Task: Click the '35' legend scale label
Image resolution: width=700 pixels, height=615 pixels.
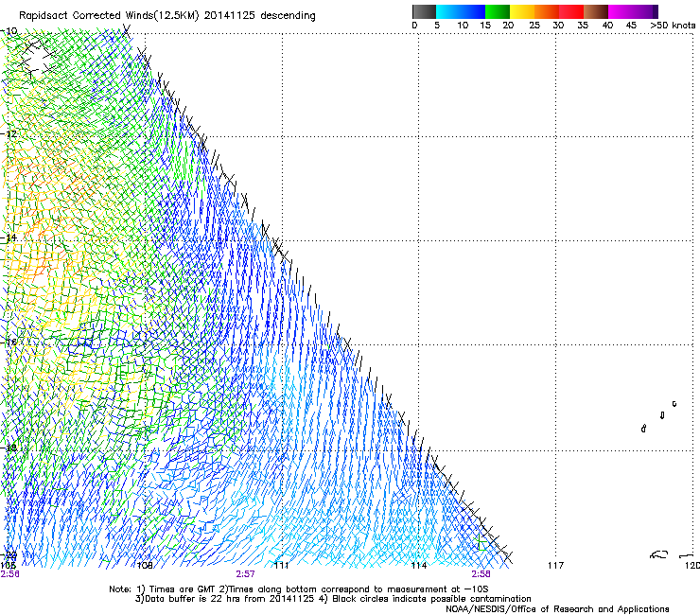Action: tap(583, 26)
